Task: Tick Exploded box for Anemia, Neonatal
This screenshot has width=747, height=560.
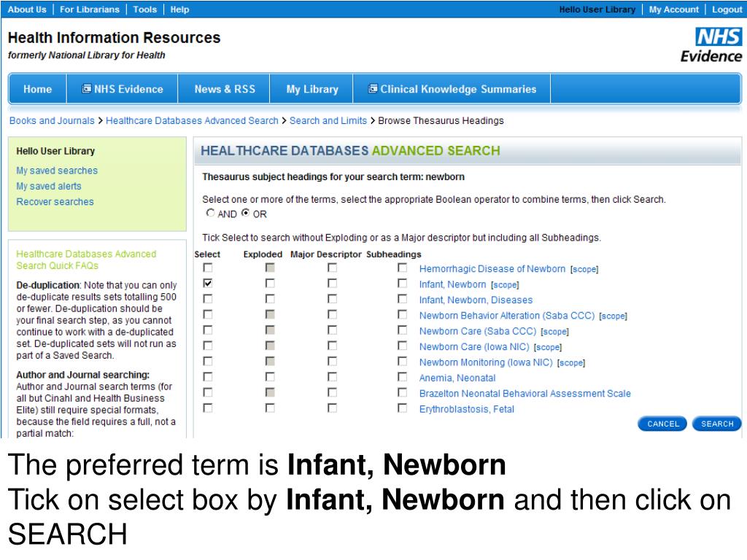Action: (x=270, y=377)
